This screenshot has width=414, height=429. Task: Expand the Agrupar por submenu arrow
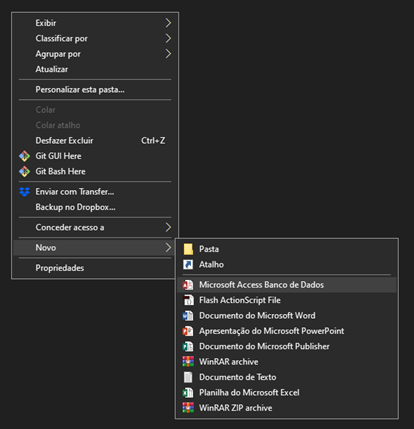point(168,54)
